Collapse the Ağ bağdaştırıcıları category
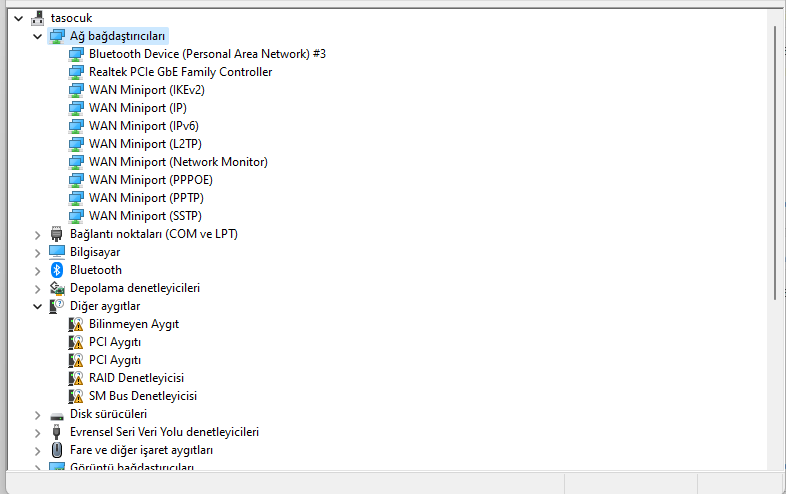The height and width of the screenshot is (494, 786). [x=38, y=36]
